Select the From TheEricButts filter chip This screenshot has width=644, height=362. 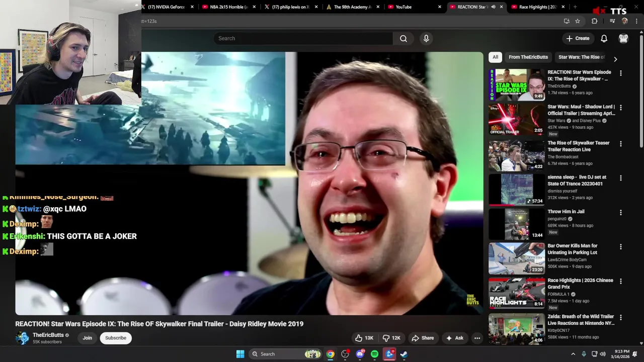tap(528, 57)
